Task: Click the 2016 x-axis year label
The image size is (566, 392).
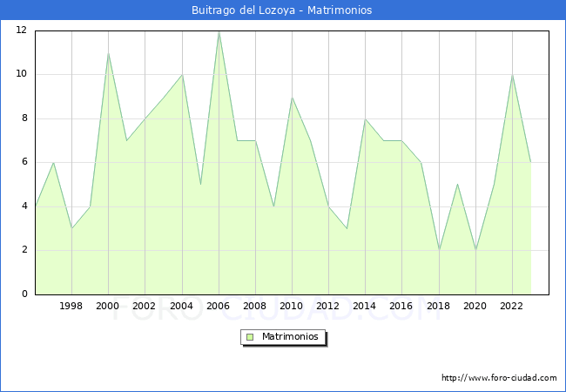Action: pos(402,306)
